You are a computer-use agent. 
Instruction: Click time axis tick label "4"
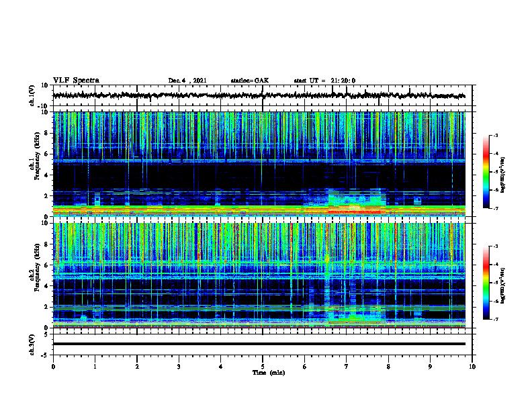(x=221, y=367)
